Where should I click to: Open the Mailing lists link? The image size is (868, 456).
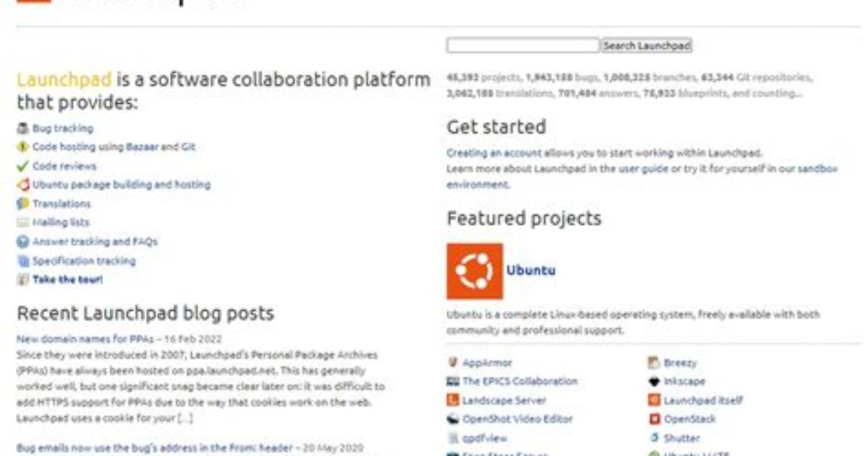coord(61,222)
